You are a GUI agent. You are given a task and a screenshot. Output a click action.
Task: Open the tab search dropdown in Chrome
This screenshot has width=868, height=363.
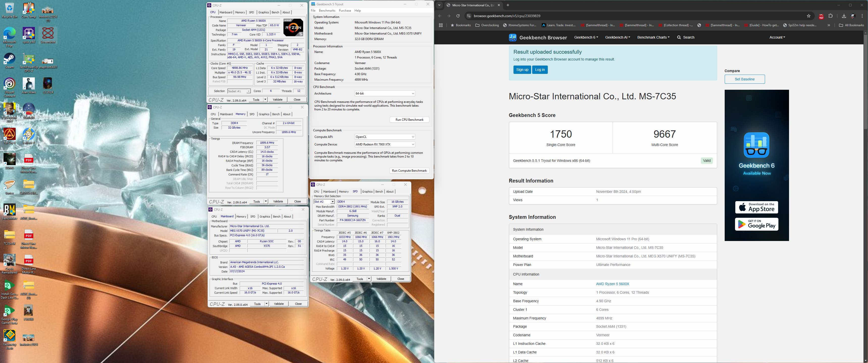(439, 5)
